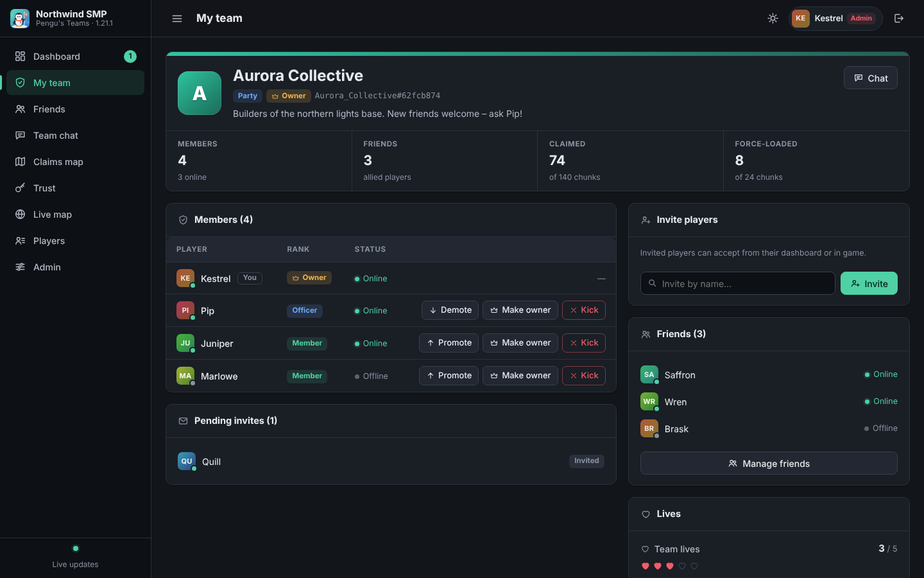This screenshot has width=924, height=578.
Task: Open the team Chat button
Action: pyautogui.click(x=870, y=78)
